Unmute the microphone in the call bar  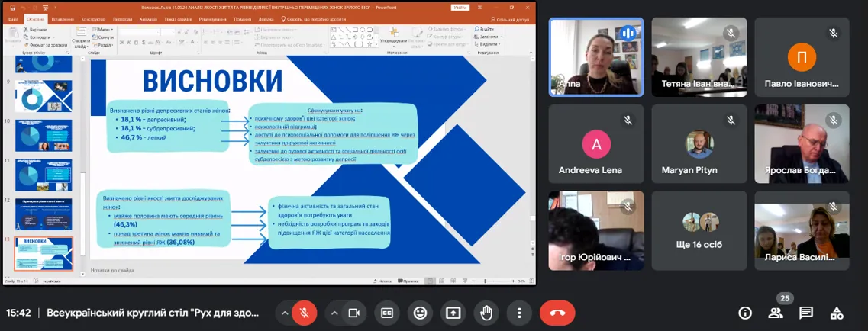pyautogui.click(x=304, y=313)
